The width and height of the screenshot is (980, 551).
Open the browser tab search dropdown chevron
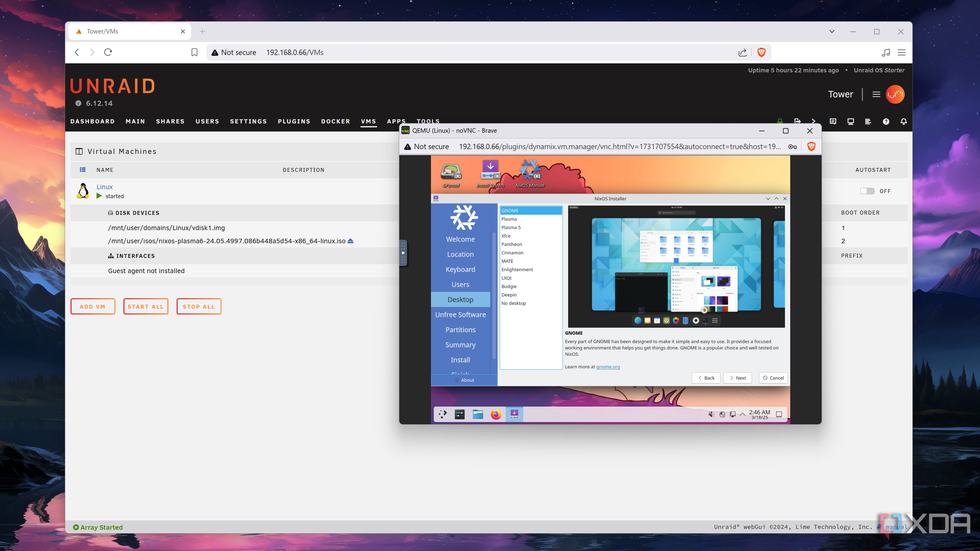click(x=832, y=32)
